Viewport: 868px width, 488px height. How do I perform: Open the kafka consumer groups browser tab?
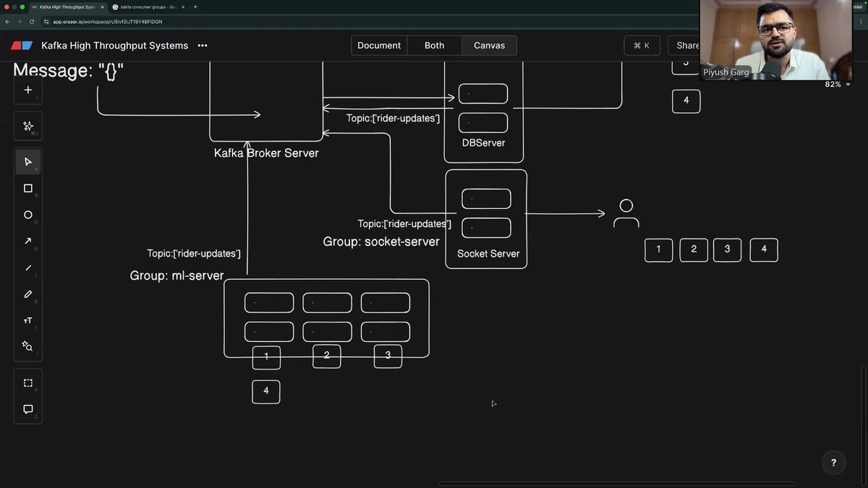(x=149, y=7)
